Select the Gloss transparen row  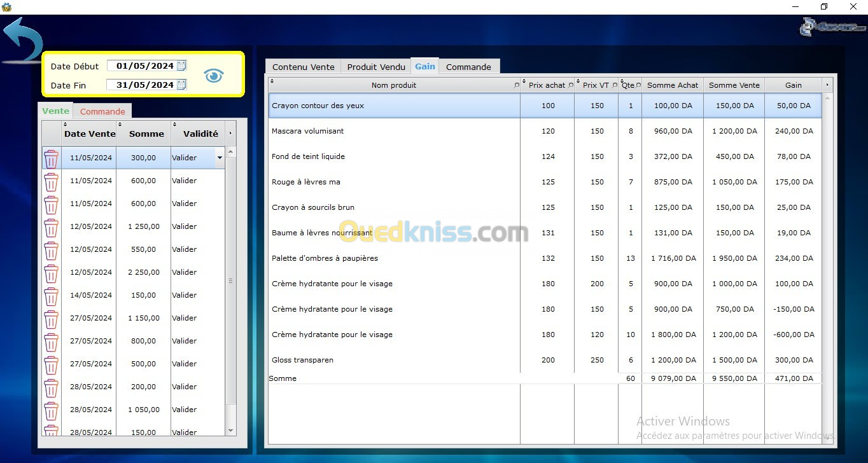[x=545, y=360]
